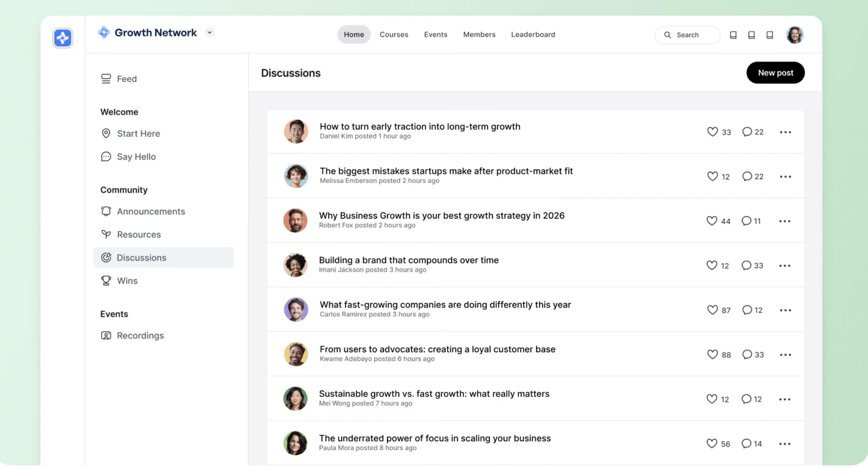Switch to the Courses tab
868x468 pixels.
point(394,34)
